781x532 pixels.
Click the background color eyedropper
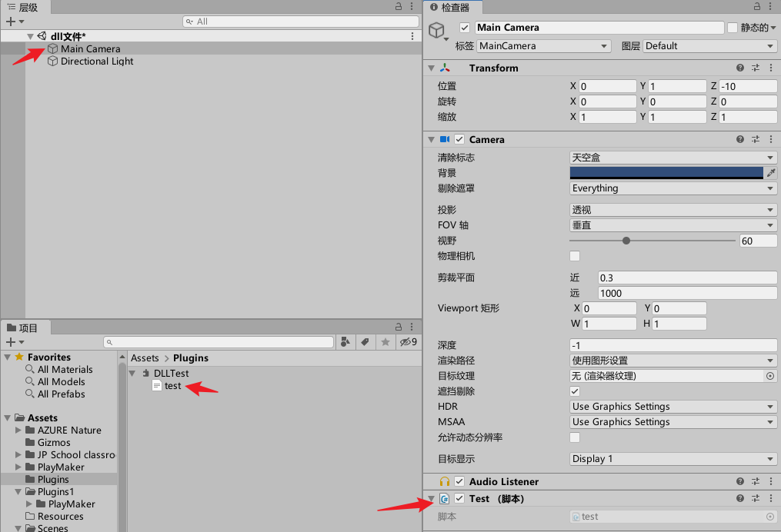[x=771, y=173]
